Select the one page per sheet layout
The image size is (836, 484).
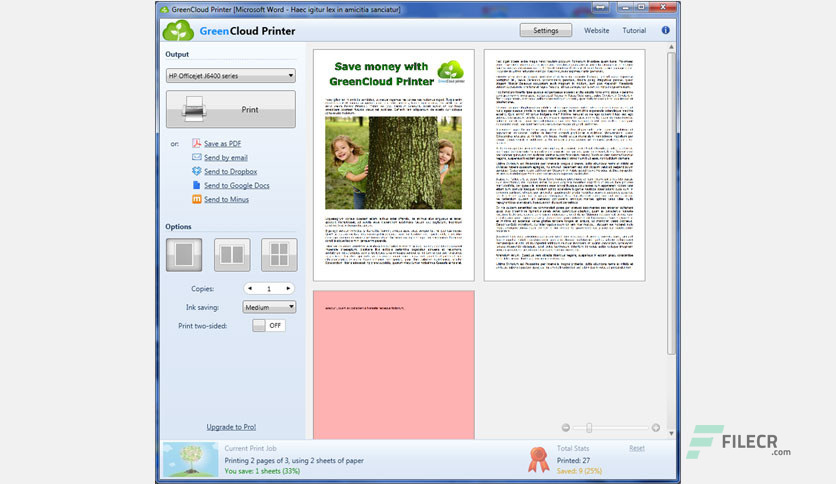184,255
